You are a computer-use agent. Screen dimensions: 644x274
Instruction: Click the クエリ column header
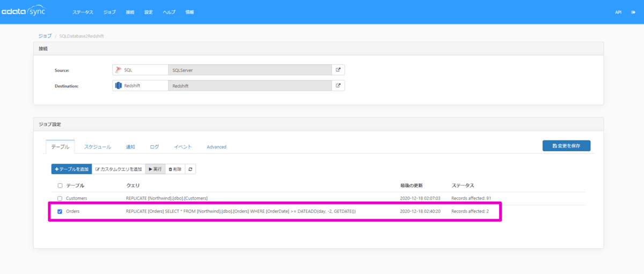(133, 186)
